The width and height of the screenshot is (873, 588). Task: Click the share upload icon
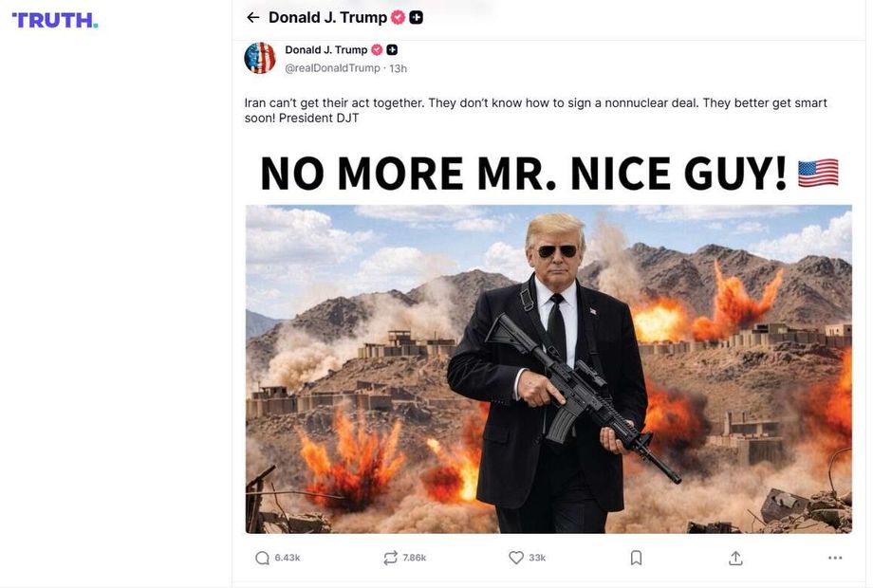click(x=735, y=558)
